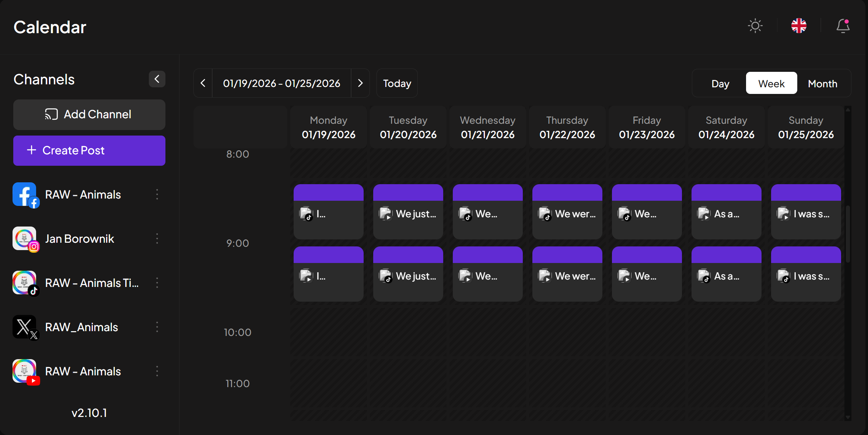Click the RAW - Animals YouTube channel avatar
The image size is (868, 435).
click(x=26, y=372)
